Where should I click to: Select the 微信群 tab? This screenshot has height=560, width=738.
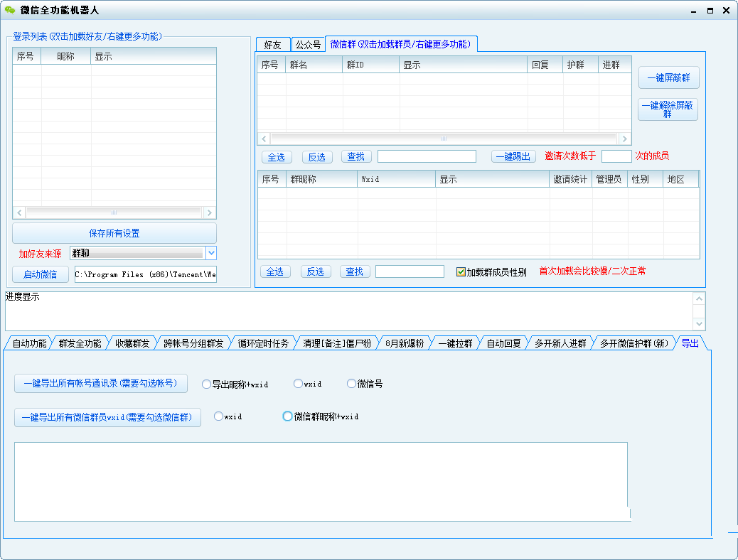400,44
